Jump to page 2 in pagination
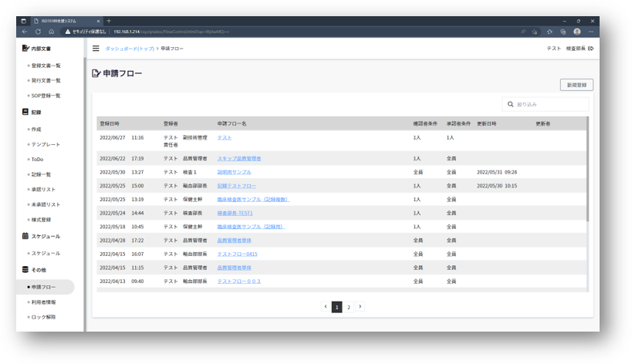This screenshot has height=364, width=632. click(348, 307)
